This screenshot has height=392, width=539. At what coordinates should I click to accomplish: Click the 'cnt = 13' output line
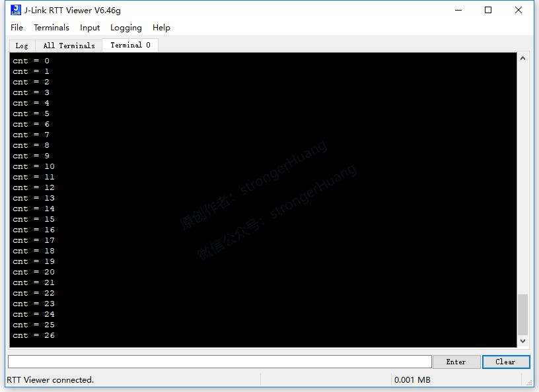click(x=34, y=198)
